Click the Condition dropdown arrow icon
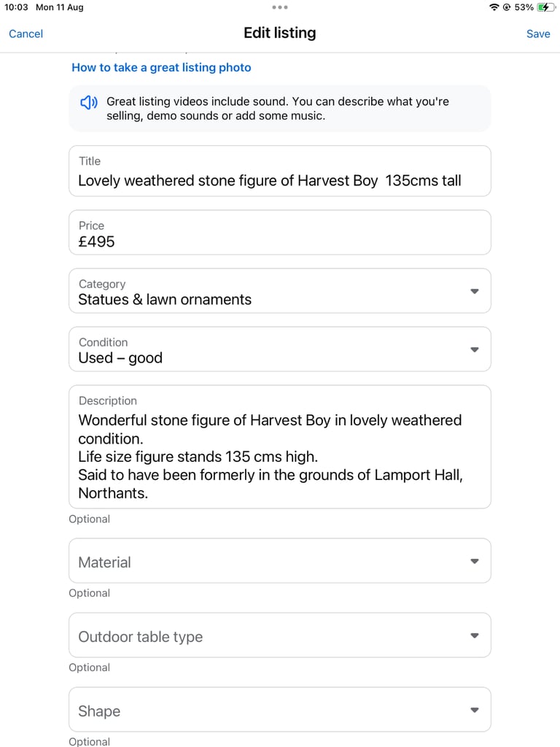The width and height of the screenshot is (560, 747). [474, 349]
